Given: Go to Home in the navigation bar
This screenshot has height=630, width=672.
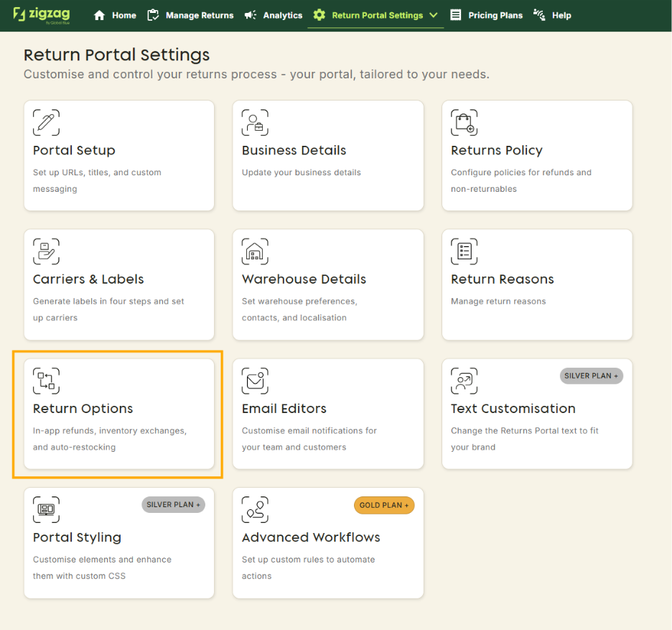Looking at the screenshot, I should click(115, 15).
